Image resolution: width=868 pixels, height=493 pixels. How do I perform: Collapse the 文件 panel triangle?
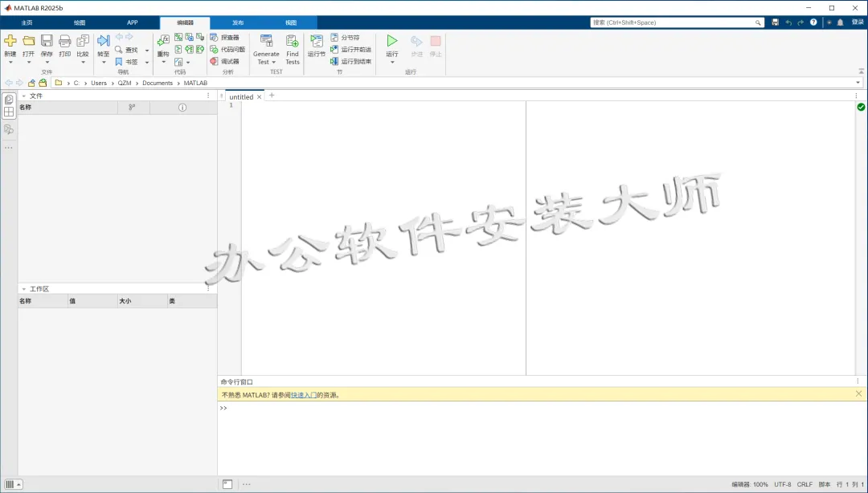23,96
